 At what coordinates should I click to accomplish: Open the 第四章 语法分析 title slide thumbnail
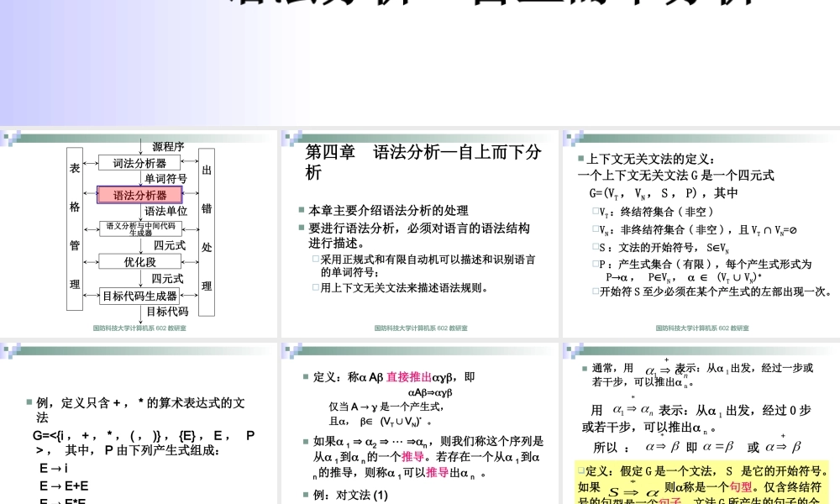click(x=420, y=234)
